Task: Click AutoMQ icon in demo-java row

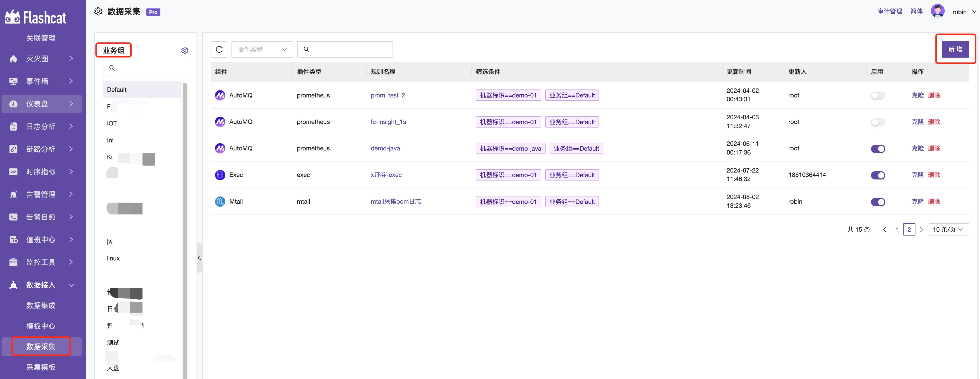Action: (x=220, y=148)
